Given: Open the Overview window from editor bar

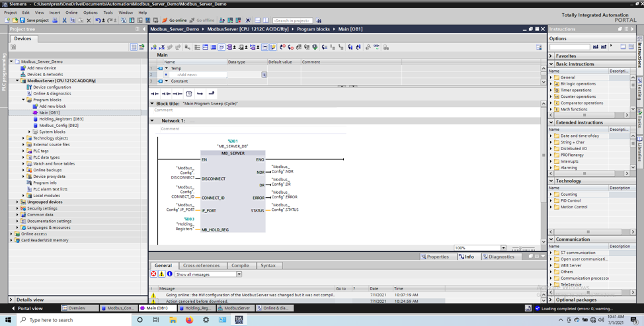Looking at the screenshot, I should click(80, 308).
